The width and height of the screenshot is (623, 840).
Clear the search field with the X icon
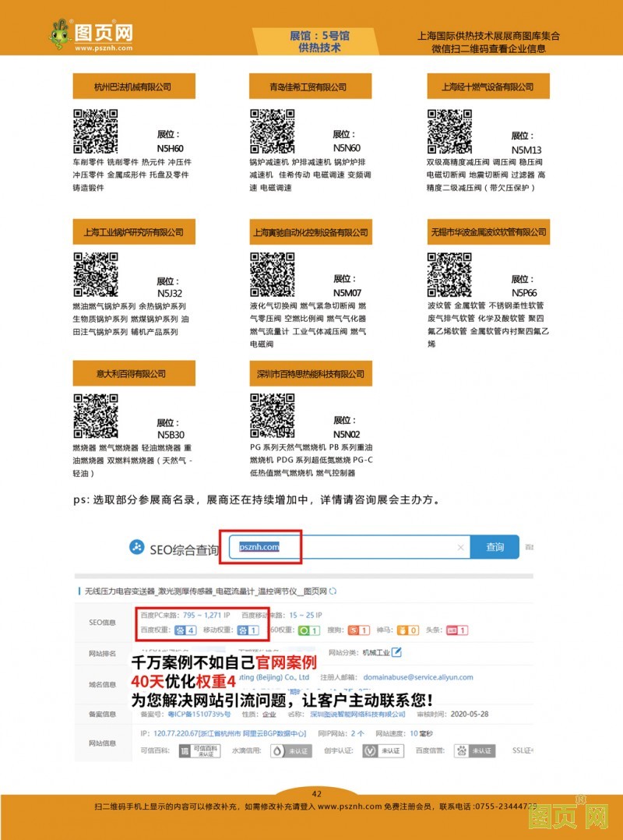460,548
